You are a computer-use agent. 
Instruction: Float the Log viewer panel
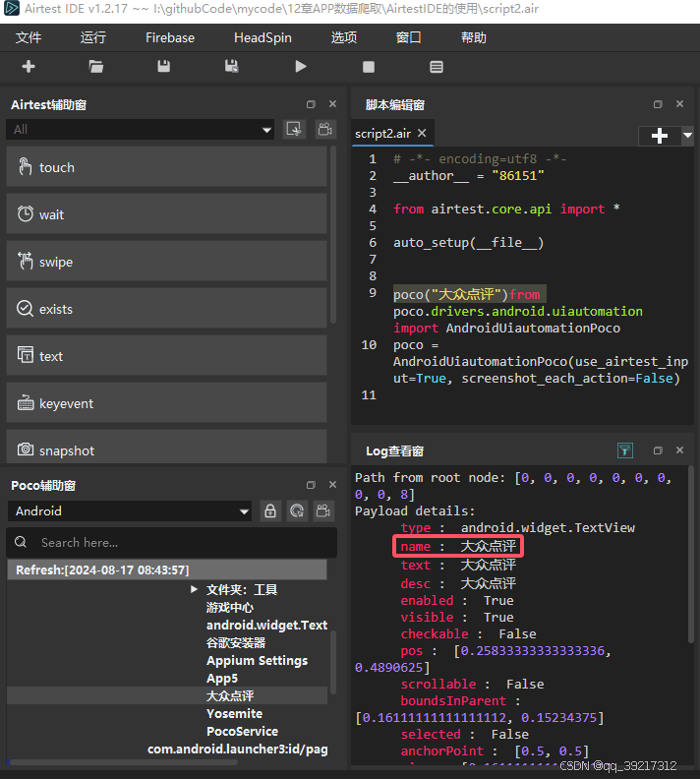pos(658,450)
